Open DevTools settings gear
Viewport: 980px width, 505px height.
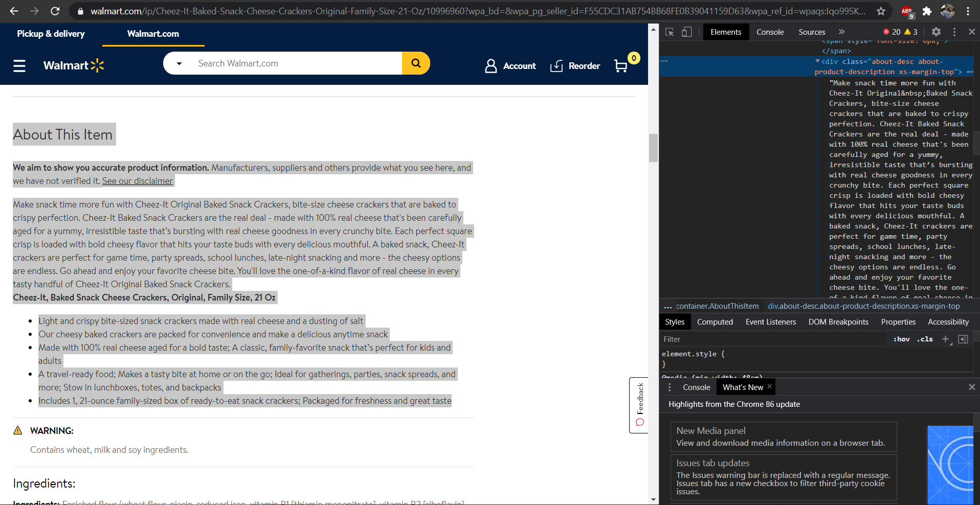point(936,32)
